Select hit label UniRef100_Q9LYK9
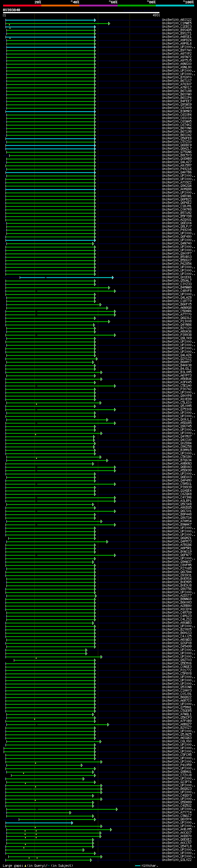 tap(177, 338)
